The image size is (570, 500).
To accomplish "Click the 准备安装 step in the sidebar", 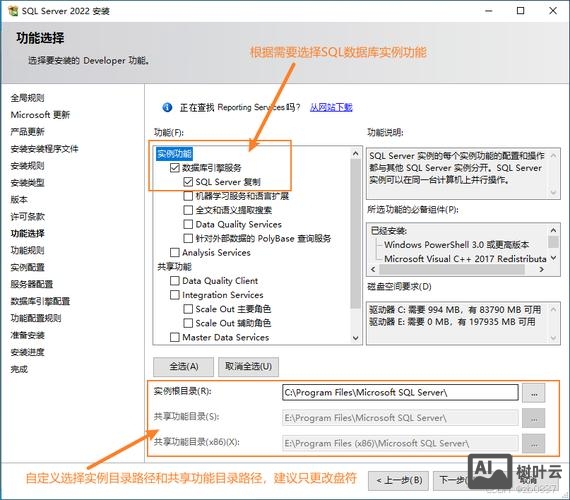I will point(27,335).
